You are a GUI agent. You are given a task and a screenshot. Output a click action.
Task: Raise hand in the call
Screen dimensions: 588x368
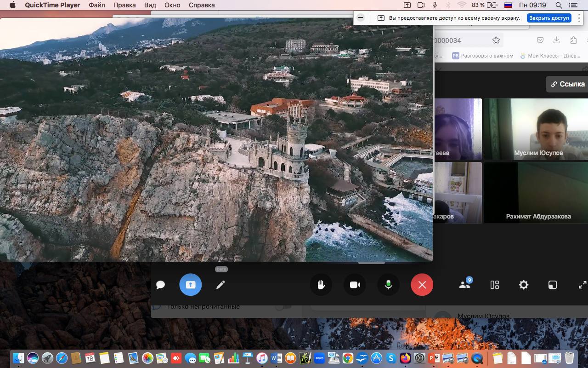[x=321, y=285]
